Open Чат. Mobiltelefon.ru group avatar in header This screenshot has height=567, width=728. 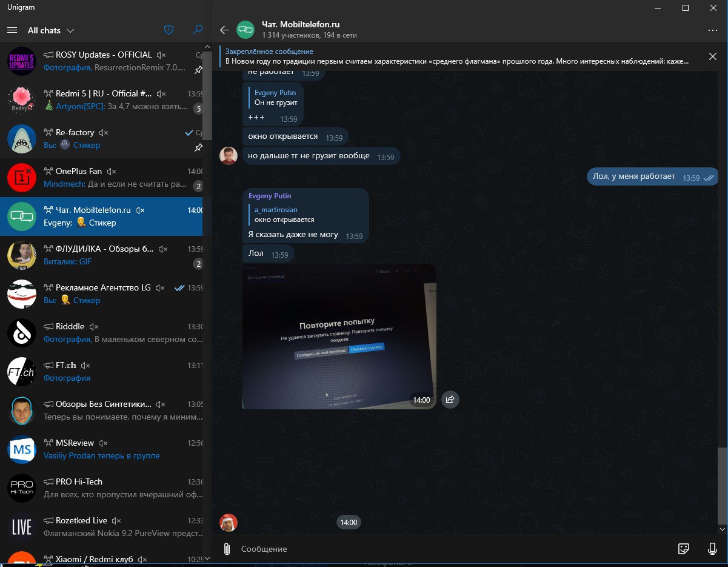click(x=245, y=30)
